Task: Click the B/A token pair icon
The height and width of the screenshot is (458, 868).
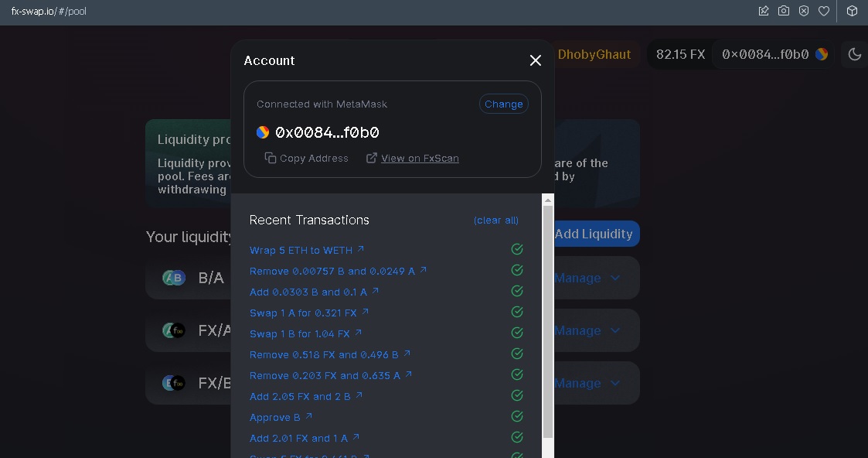Action: click(x=173, y=278)
